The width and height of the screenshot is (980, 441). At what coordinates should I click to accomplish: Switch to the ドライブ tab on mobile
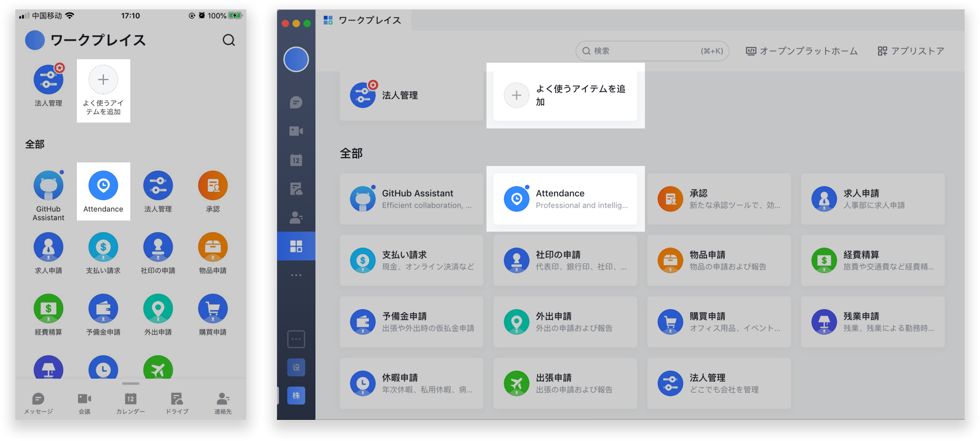177,403
